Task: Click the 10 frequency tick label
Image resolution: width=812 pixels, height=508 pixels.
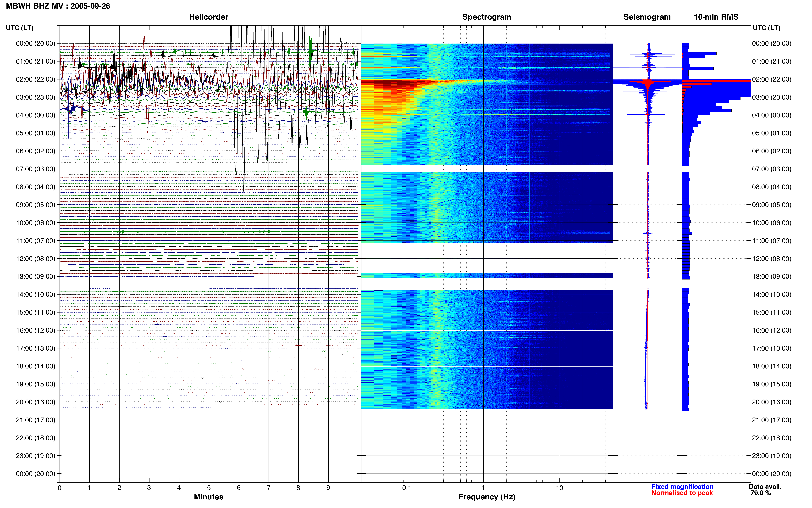Action: (559, 487)
